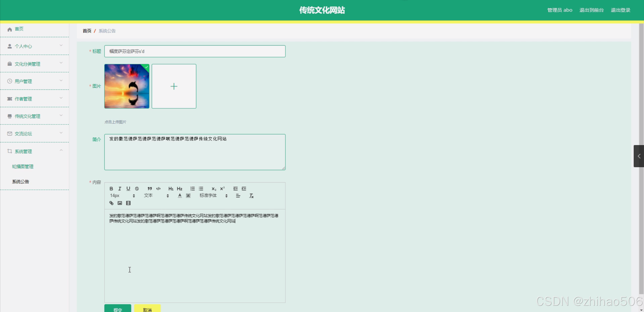Insert code block with code icon
This screenshot has width=644, height=312.
(x=158, y=189)
